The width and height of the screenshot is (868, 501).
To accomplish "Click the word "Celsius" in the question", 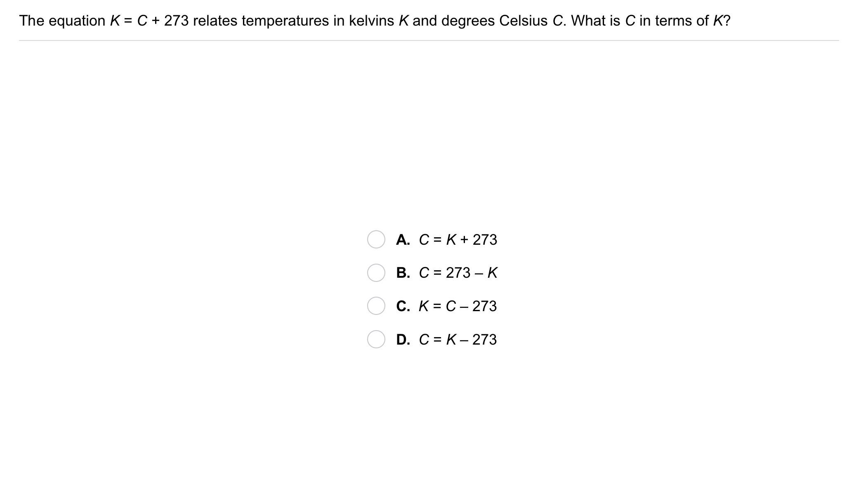I will (523, 21).
